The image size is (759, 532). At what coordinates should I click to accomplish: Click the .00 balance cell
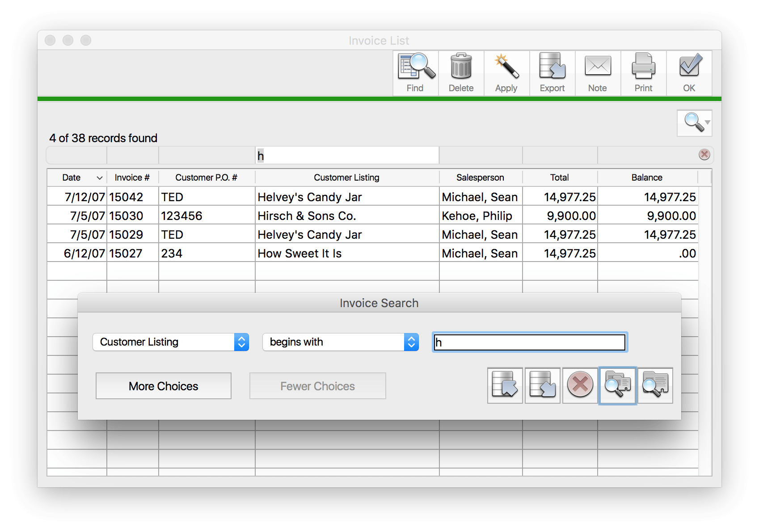647,253
